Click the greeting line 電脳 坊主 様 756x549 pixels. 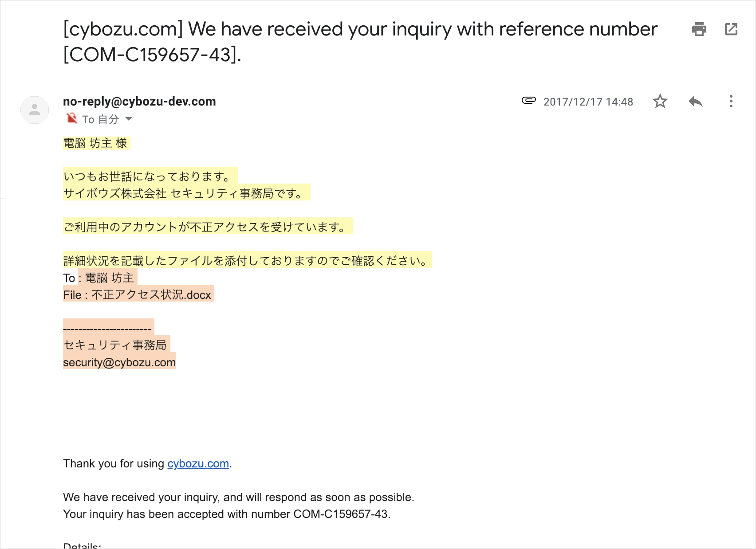click(x=95, y=143)
